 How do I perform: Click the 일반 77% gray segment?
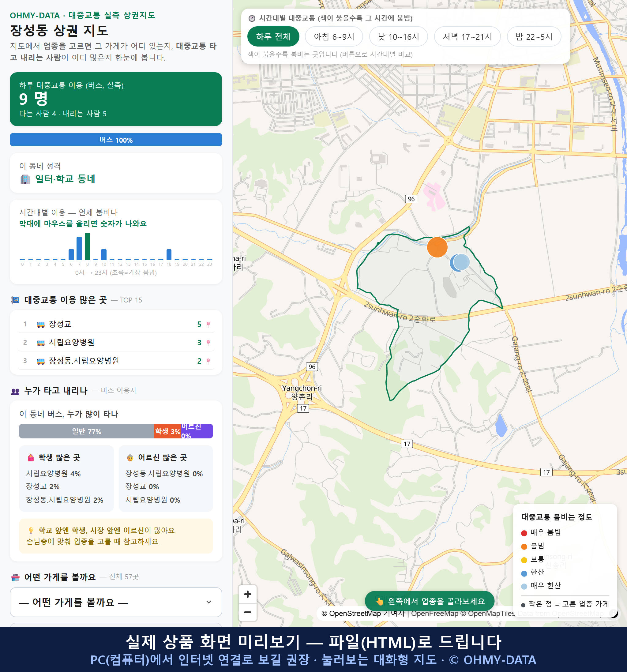click(x=87, y=431)
